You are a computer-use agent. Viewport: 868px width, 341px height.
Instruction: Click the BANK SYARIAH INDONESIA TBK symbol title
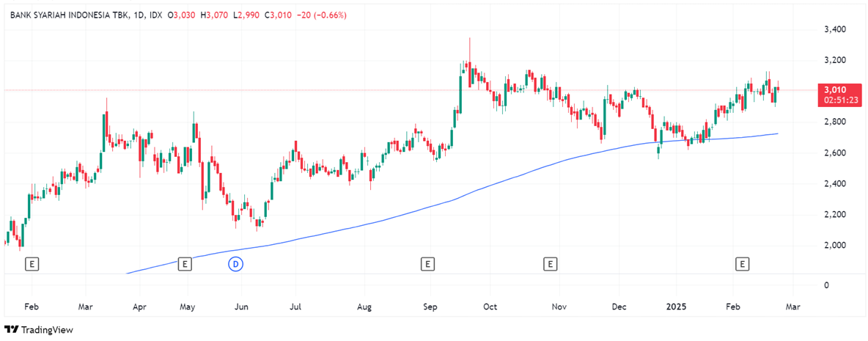tap(69, 15)
